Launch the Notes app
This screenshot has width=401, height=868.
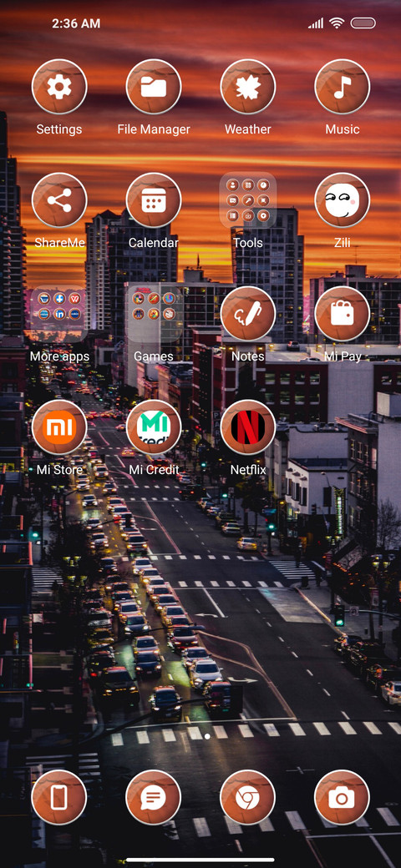click(247, 314)
